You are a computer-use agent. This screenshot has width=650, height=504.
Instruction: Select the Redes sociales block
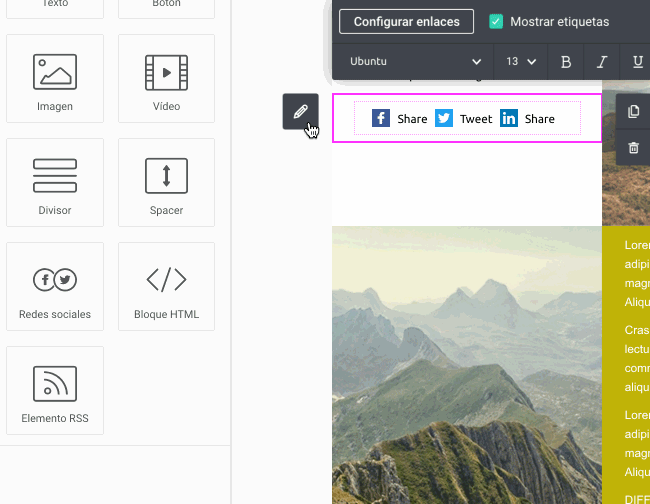(x=55, y=287)
